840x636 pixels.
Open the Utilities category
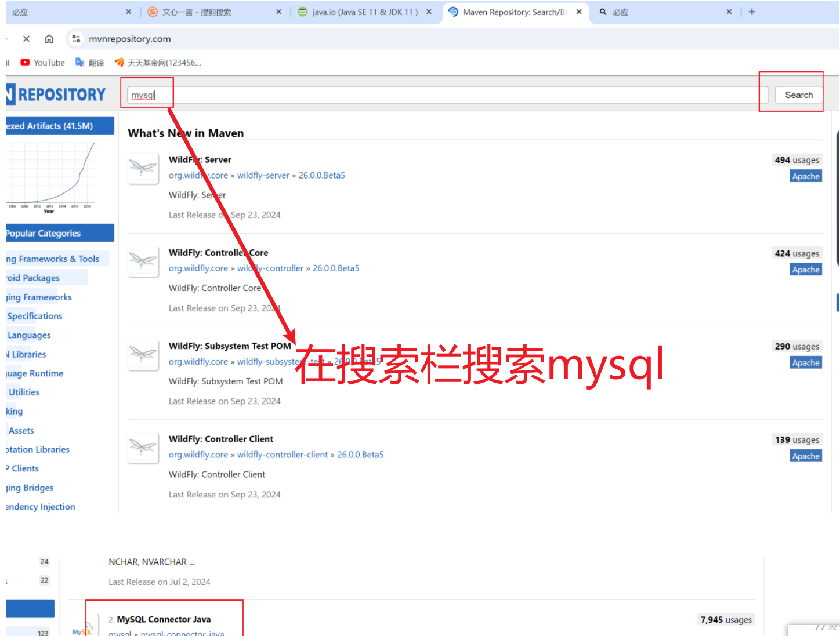point(24,392)
